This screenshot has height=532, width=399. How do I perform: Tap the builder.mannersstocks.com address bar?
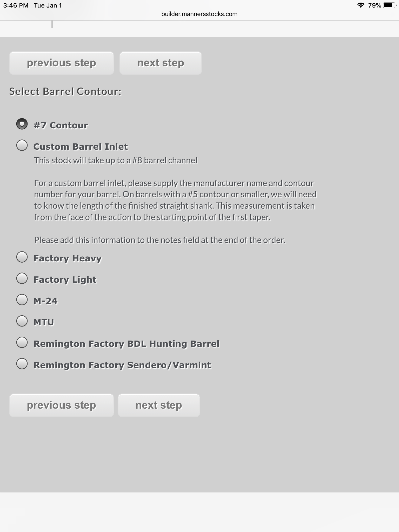pyautogui.click(x=199, y=14)
